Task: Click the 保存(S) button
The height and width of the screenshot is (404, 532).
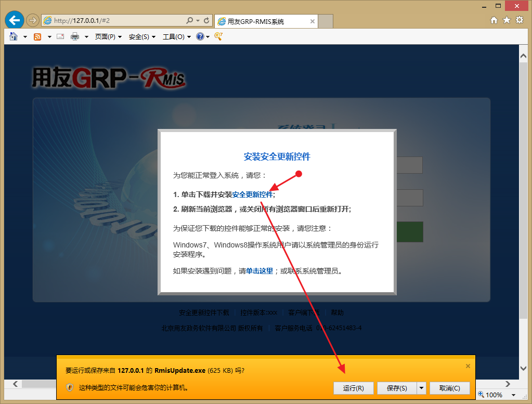Action: pos(397,388)
